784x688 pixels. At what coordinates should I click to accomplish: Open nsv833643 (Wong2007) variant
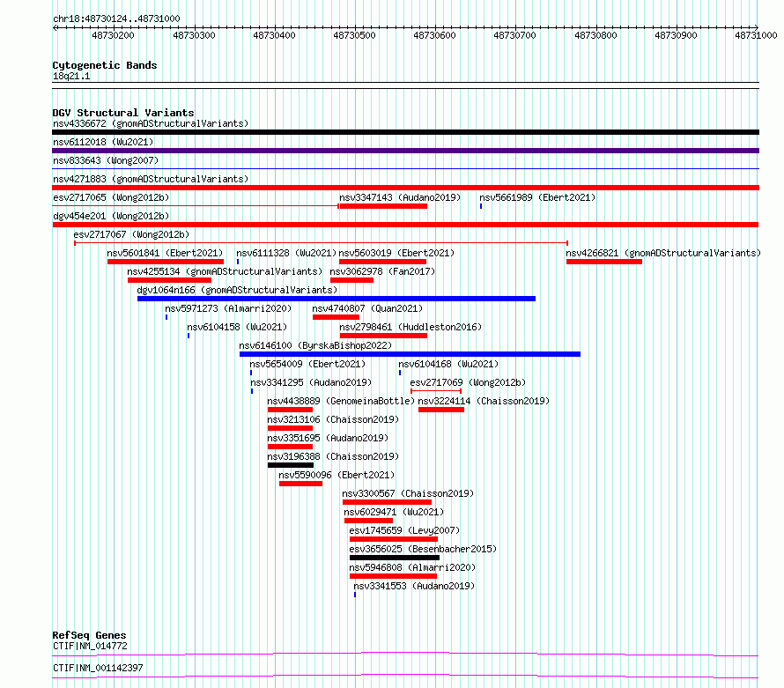[106, 160]
